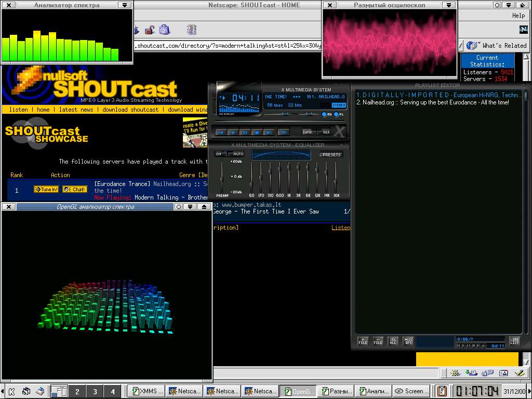Open Composer from Netscape component bar

coord(520,373)
